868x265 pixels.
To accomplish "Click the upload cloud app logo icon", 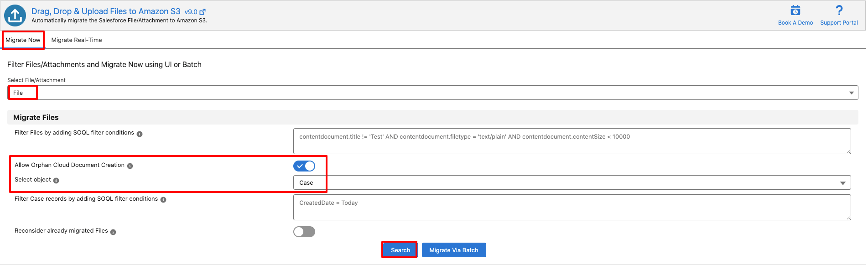I will [15, 16].
